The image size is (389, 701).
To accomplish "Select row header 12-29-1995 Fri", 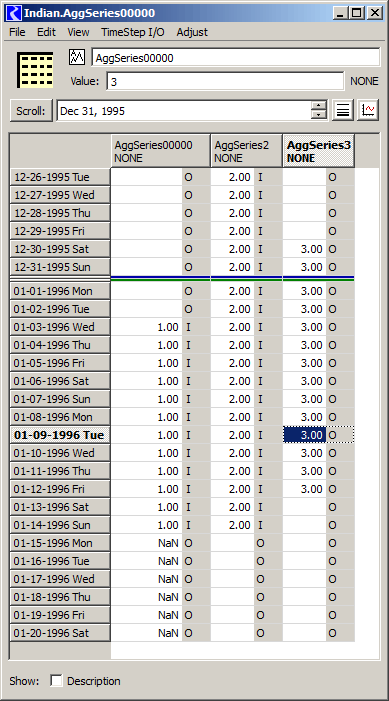I will pyautogui.click(x=60, y=231).
